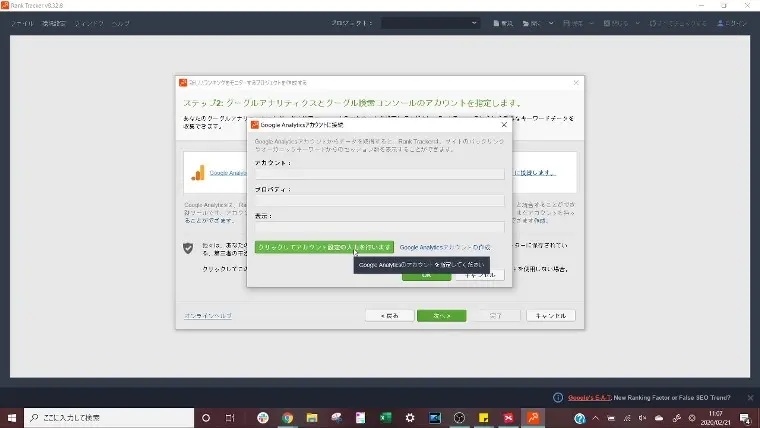The image size is (760, 428).
Task: Click the shield security icon
Action: pyautogui.click(x=187, y=247)
